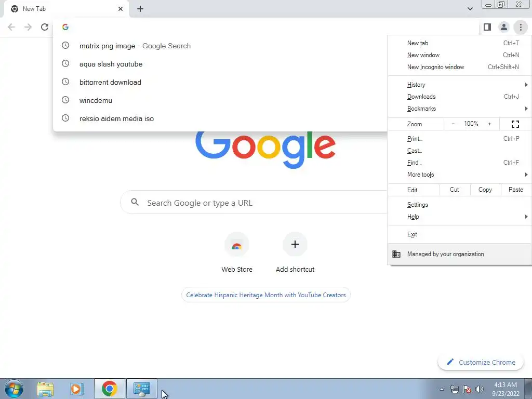This screenshot has width=532, height=399.
Task: Click Copy in Edit row
Action: pyautogui.click(x=485, y=190)
